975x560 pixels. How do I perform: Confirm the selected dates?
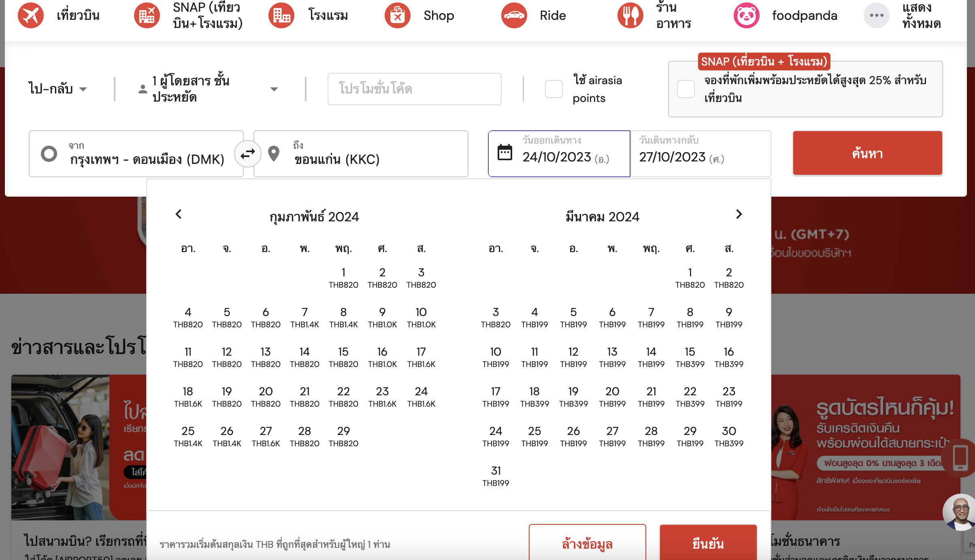708,543
